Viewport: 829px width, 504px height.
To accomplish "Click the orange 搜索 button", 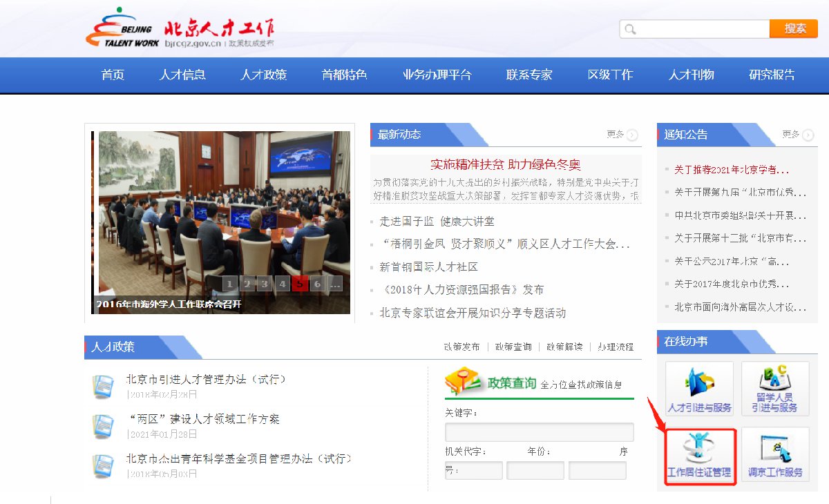I will pyautogui.click(x=794, y=29).
